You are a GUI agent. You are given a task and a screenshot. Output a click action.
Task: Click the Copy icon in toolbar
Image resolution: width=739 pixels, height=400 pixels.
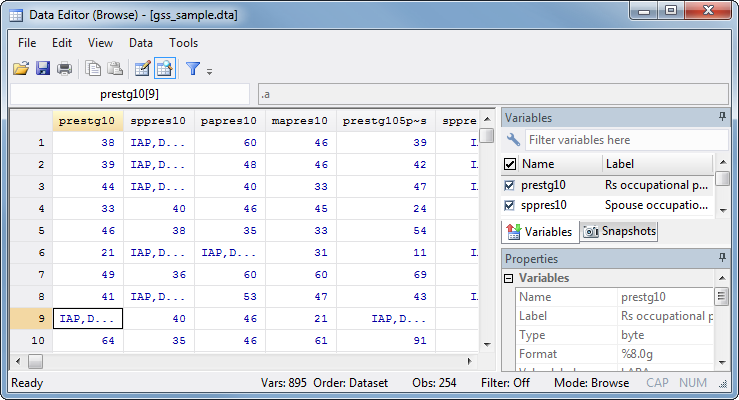coord(93,69)
